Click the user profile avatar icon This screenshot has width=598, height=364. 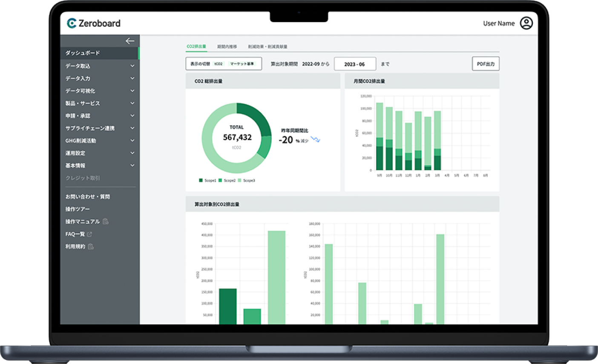(526, 23)
